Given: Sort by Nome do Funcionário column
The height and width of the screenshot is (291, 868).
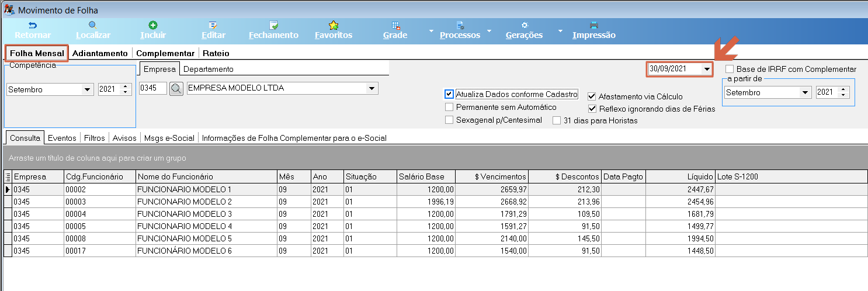Looking at the screenshot, I should coord(206,176).
